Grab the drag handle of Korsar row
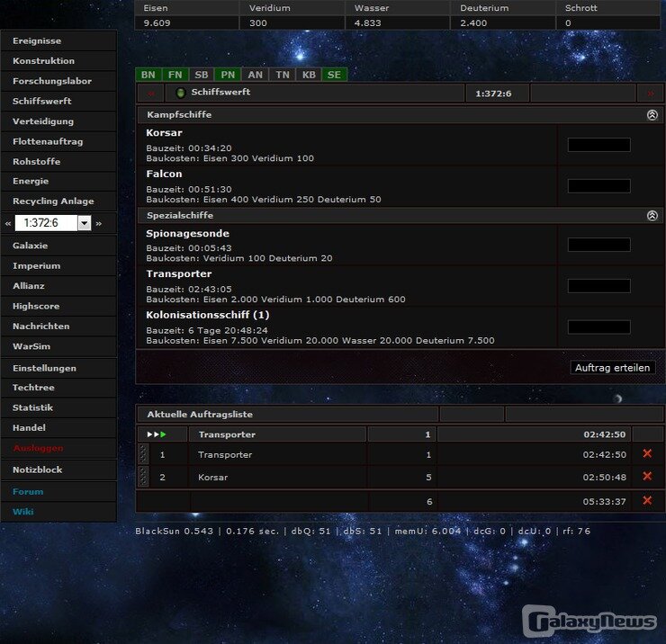Viewport: 666px width, 644px height. (x=144, y=477)
